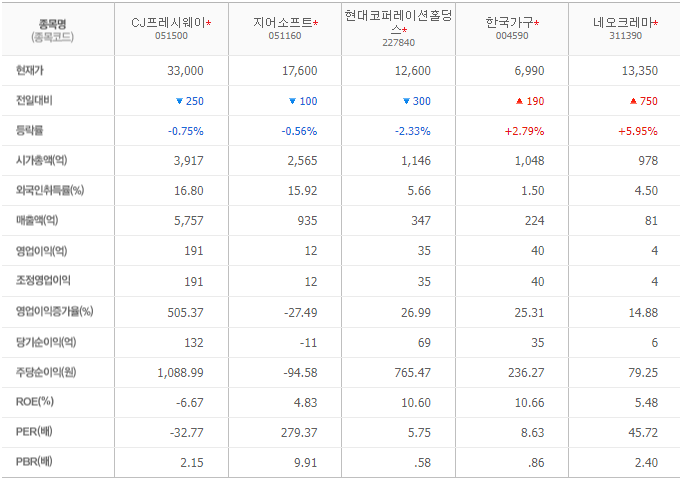Click current price 12,600
The height and width of the screenshot is (479, 680).
[x=413, y=71]
